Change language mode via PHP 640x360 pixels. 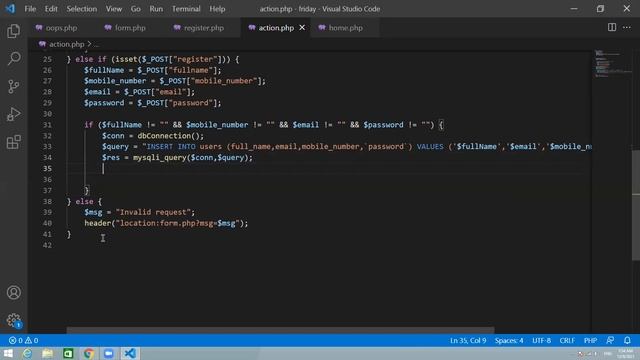click(590, 340)
